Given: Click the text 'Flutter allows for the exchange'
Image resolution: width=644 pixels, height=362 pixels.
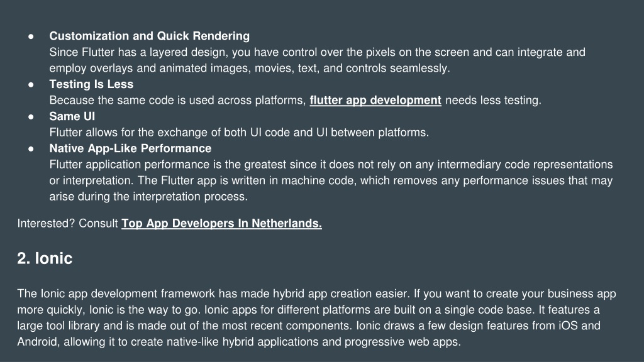Looking at the screenshot, I should tap(239, 133).
